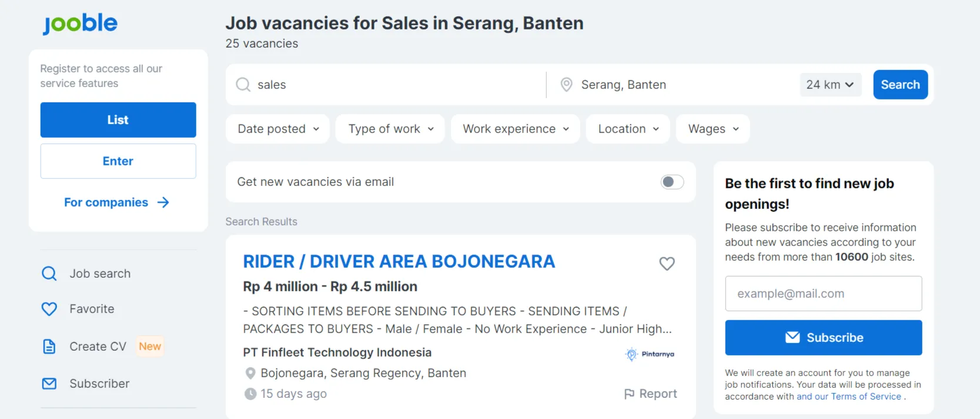Save the Rider/Driver job with the heart icon
The width and height of the screenshot is (980, 419).
pos(667,264)
